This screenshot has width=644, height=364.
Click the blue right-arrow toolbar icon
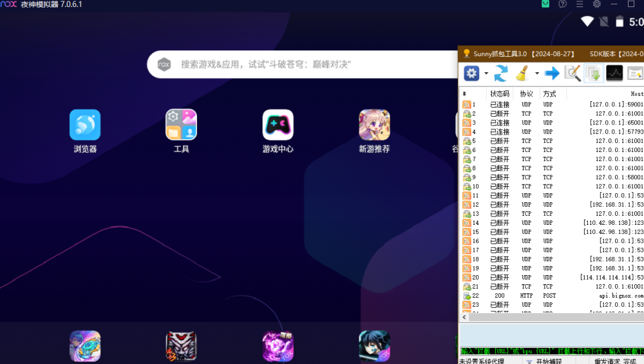552,73
